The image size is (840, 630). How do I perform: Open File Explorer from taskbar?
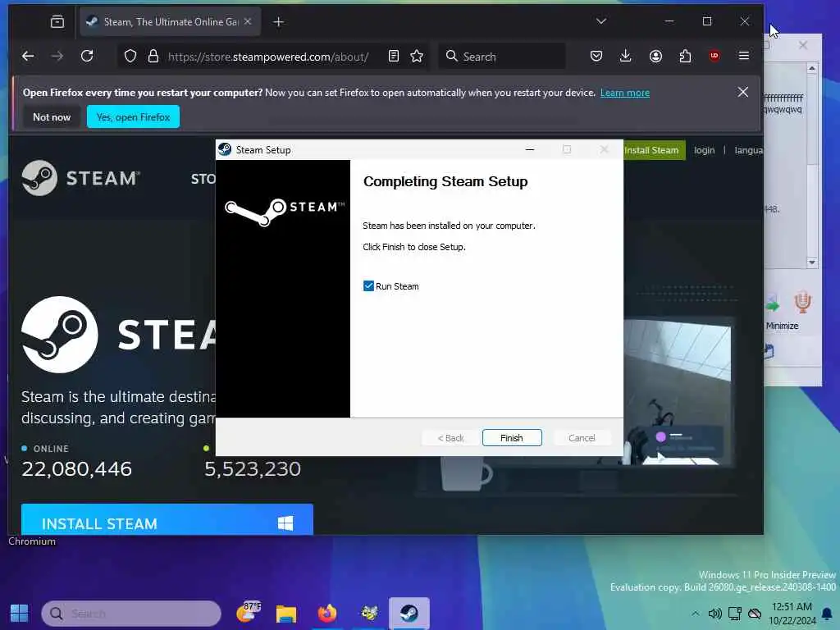tap(286, 614)
